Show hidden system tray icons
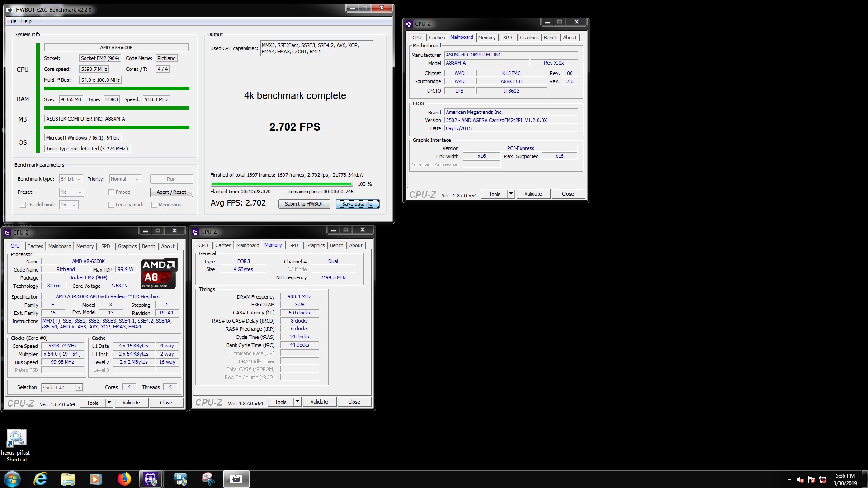This screenshot has width=868, height=488. click(789, 479)
